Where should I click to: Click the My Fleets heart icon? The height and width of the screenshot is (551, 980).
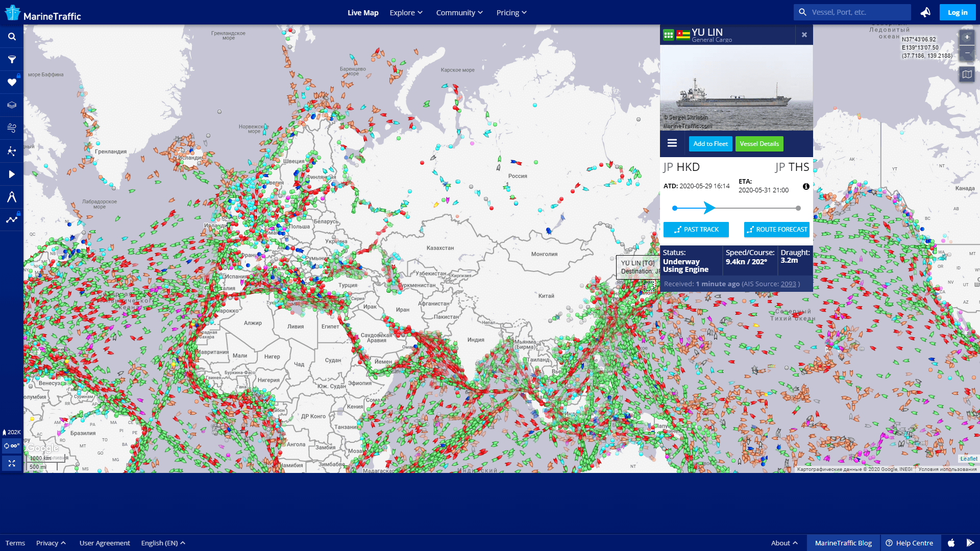(x=12, y=83)
